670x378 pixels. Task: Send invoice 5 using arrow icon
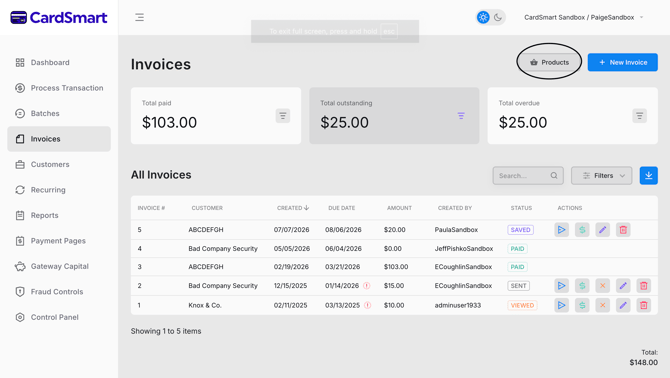pos(561,230)
